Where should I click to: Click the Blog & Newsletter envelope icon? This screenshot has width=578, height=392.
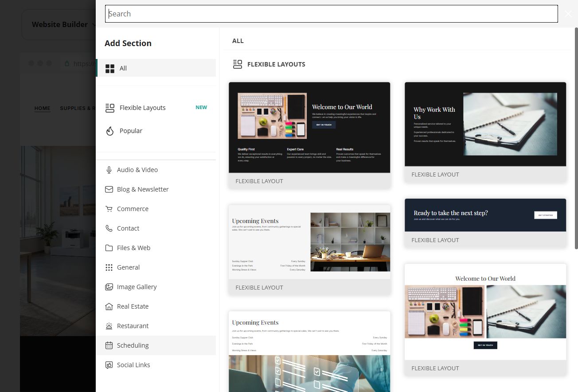(109, 189)
